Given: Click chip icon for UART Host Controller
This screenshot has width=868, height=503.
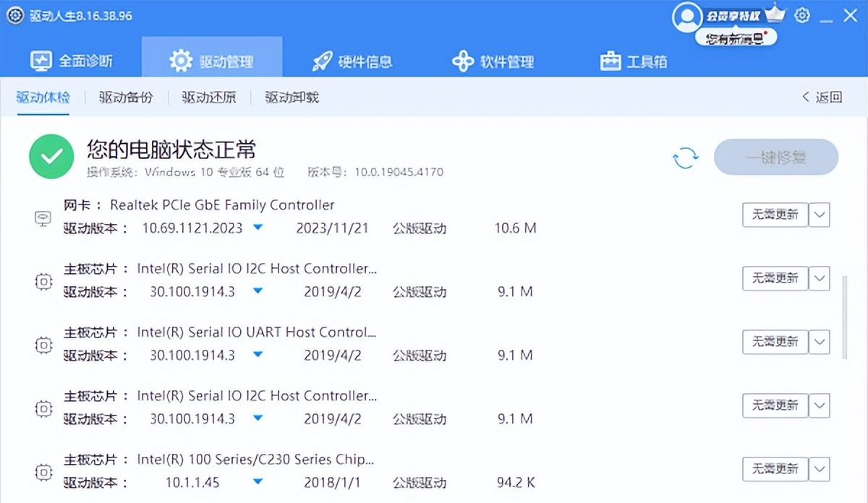Looking at the screenshot, I should pos(43,345).
